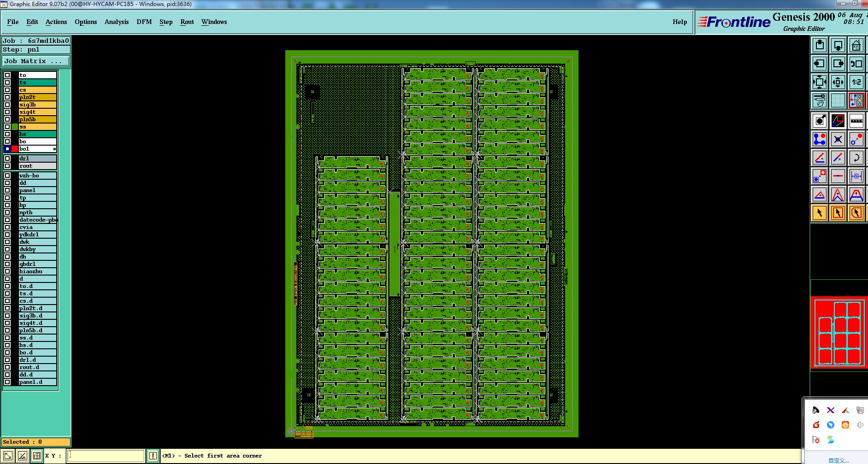Click the move point blue-to-red dot icon
Viewport: 868px width, 464px height.
(x=856, y=139)
